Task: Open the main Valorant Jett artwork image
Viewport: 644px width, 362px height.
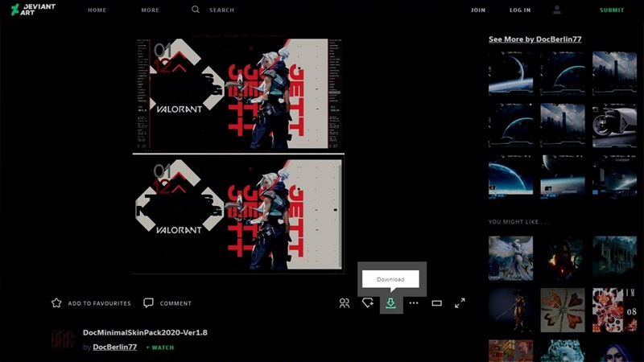Action: [x=238, y=156]
